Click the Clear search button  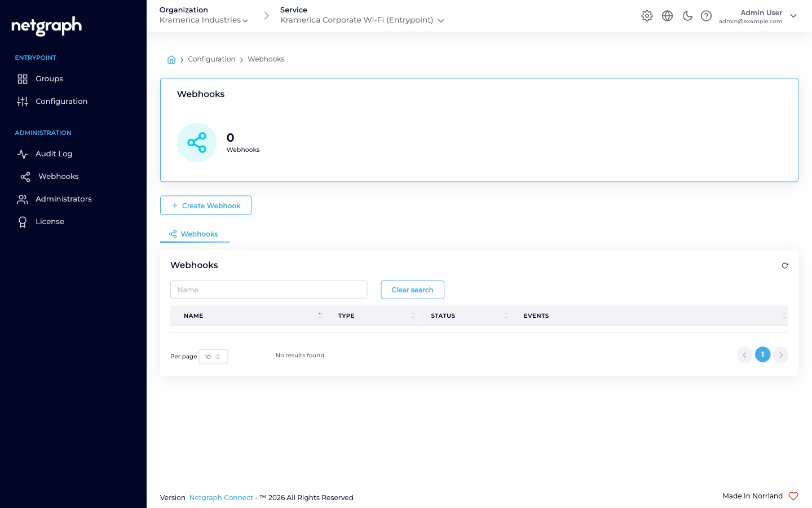pyautogui.click(x=413, y=290)
